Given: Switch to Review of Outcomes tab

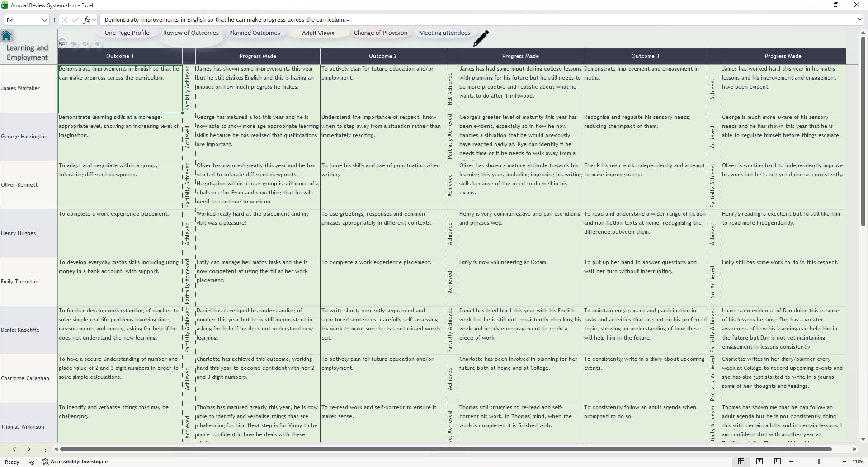Looking at the screenshot, I should (x=191, y=33).
